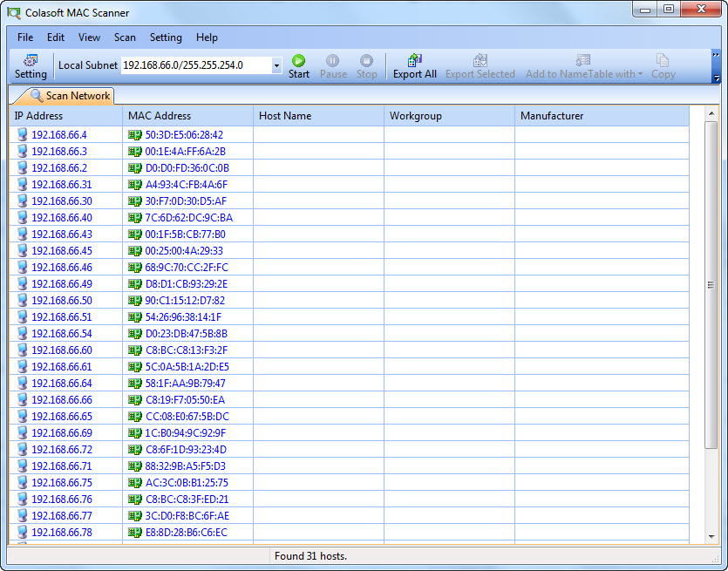Click the network card icon beside 7C:6D:62:DC:9C:BA
The image size is (728, 571).
point(135,218)
